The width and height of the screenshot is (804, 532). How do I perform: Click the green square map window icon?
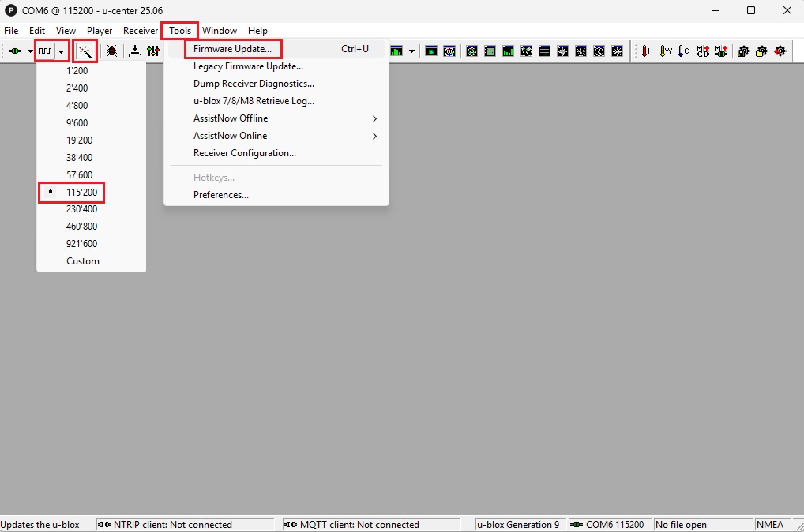(490, 51)
